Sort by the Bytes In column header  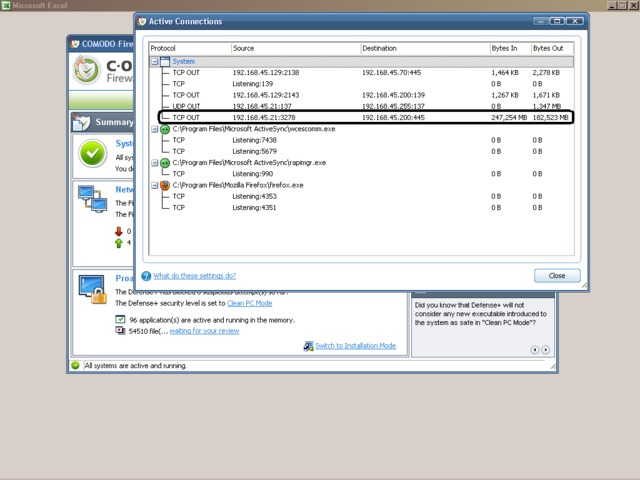510,49
